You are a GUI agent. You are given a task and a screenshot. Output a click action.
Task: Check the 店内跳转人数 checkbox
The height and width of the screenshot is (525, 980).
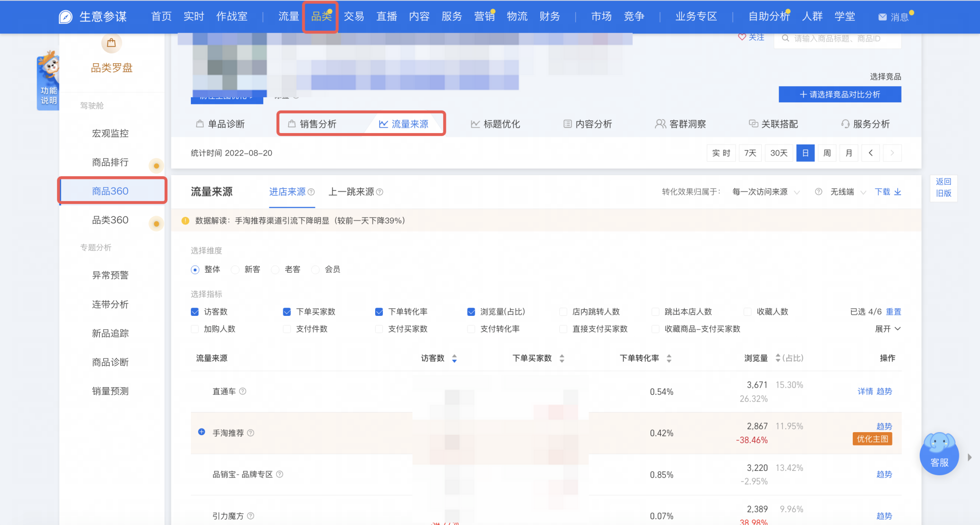[563, 312]
